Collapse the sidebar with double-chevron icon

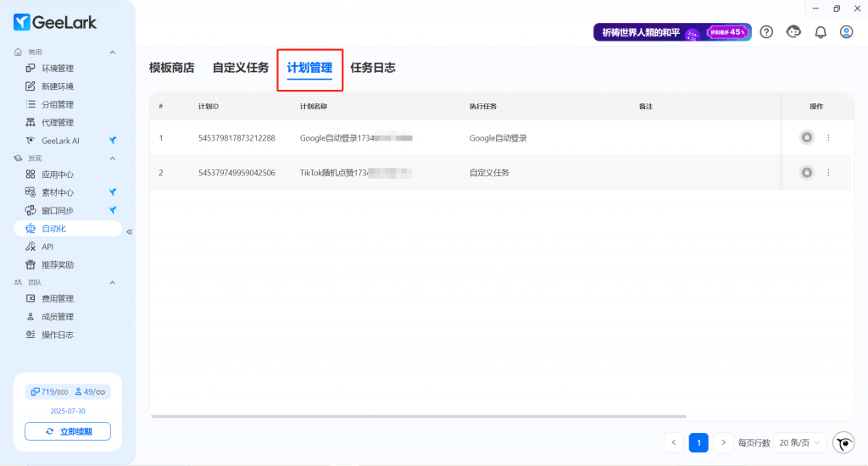point(130,231)
